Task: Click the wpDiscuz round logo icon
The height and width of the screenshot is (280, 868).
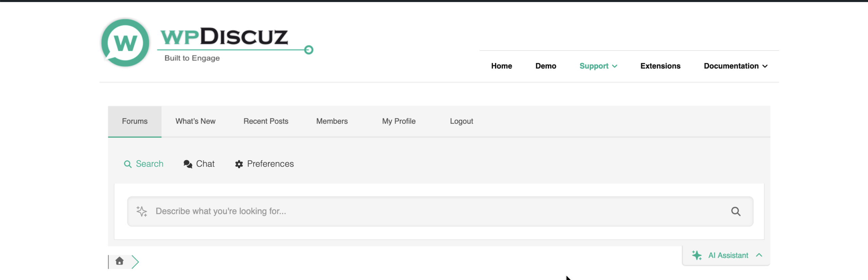Action: 125,43
